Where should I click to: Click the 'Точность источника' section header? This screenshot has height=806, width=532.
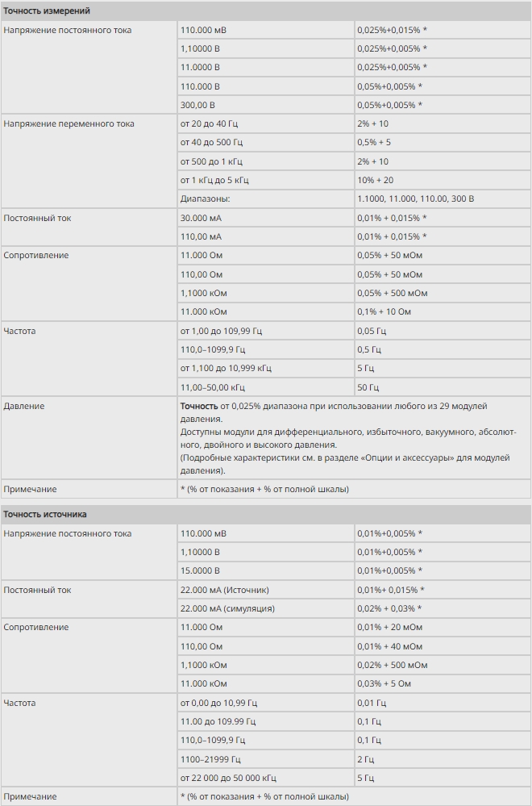tap(45, 514)
